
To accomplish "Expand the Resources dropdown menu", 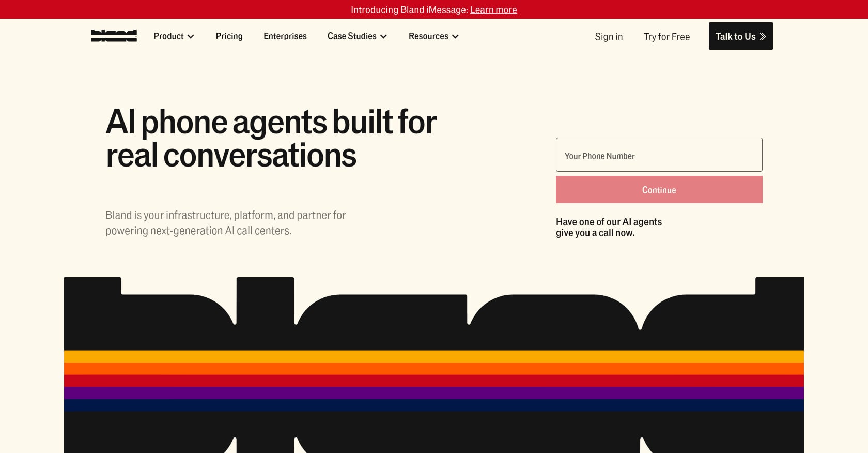I will (433, 36).
